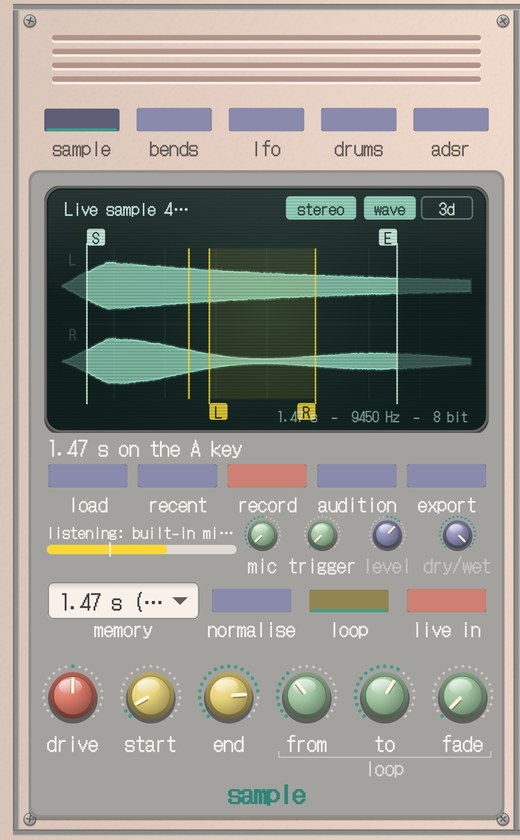Click the loop to knob
Viewport: 520px width, 840px height.
pyautogui.click(x=385, y=695)
